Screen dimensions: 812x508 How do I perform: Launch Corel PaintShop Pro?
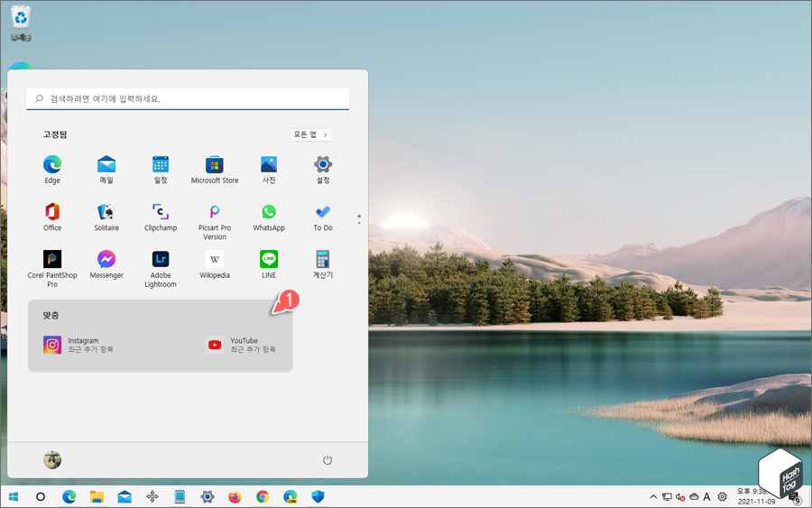coord(52,269)
